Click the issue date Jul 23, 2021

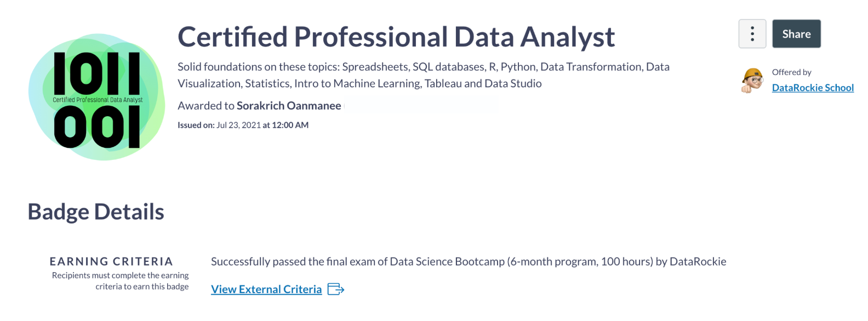point(238,125)
